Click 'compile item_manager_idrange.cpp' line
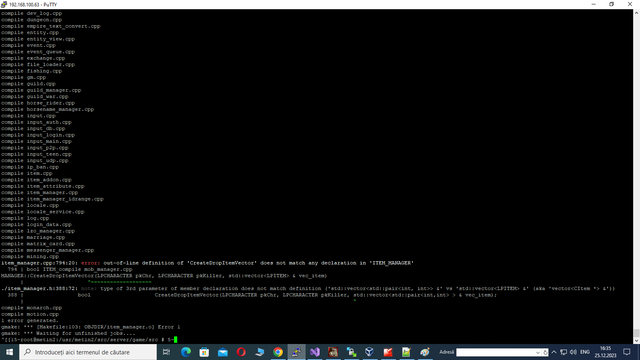The height and width of the screenshot is (360, 640). click(52, 199)
